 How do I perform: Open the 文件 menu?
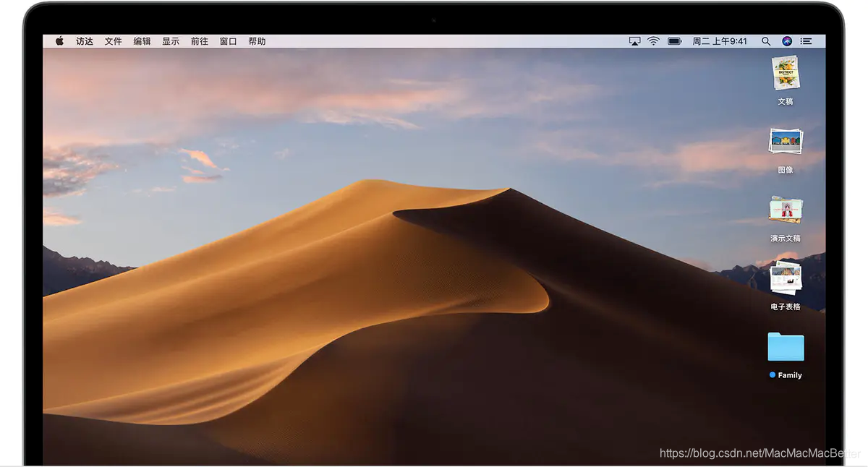click(114, 41)
